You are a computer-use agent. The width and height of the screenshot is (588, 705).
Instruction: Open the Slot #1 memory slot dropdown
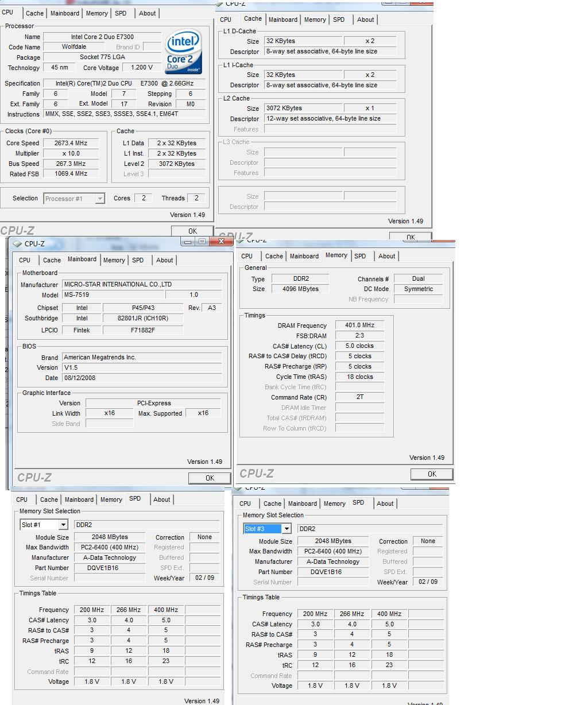pos(44,525)
